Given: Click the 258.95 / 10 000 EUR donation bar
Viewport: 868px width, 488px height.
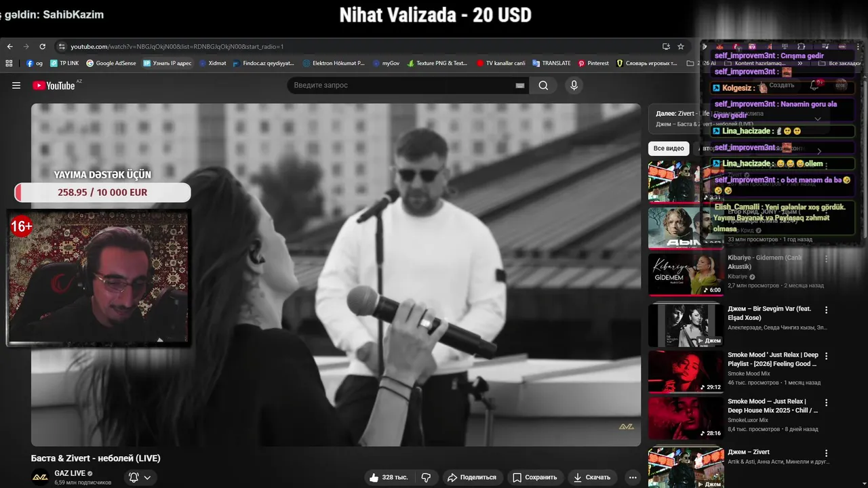Looking at the screenshot, I should (102, 192).
